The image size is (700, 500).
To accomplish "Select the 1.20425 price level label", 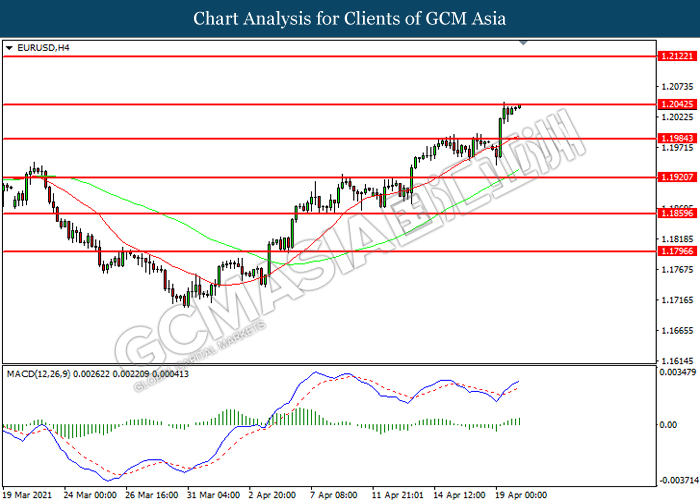I will [x=677, y=104].
